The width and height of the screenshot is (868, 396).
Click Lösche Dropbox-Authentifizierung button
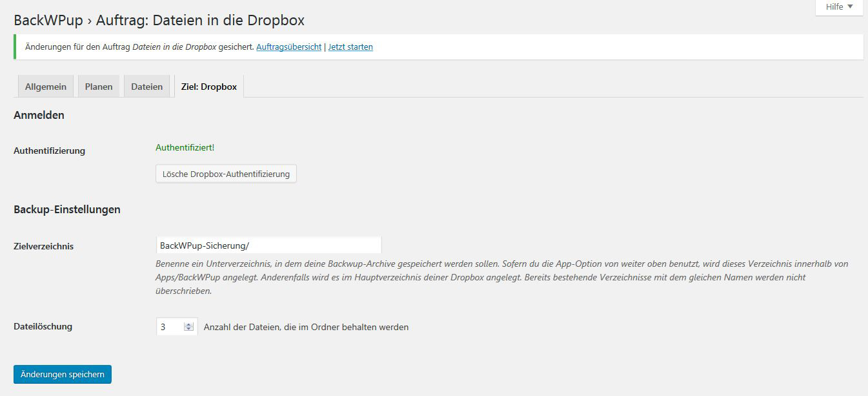(226, 174)
